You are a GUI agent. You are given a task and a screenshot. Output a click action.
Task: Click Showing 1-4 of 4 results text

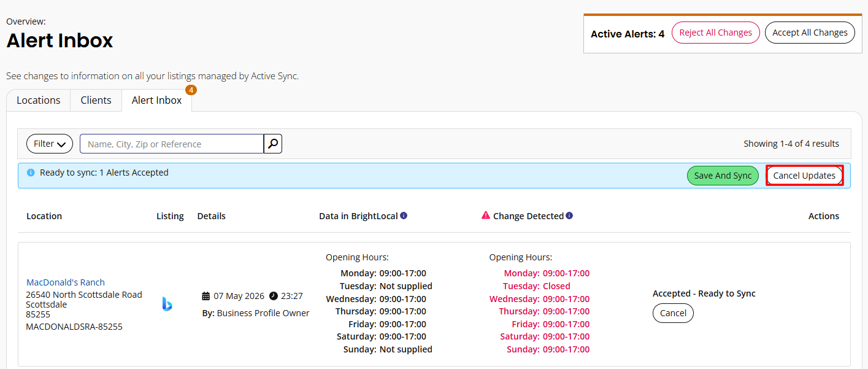[x=791, y=144]
